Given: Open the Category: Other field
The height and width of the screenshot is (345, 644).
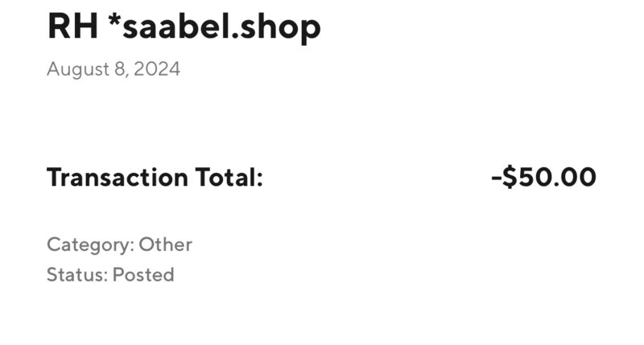Looking at the screenshot, I should click(119, 245).
